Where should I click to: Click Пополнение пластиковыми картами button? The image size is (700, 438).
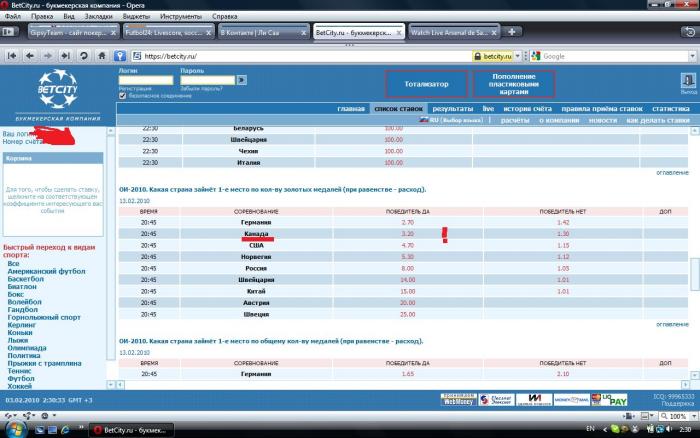coord(514,84)
